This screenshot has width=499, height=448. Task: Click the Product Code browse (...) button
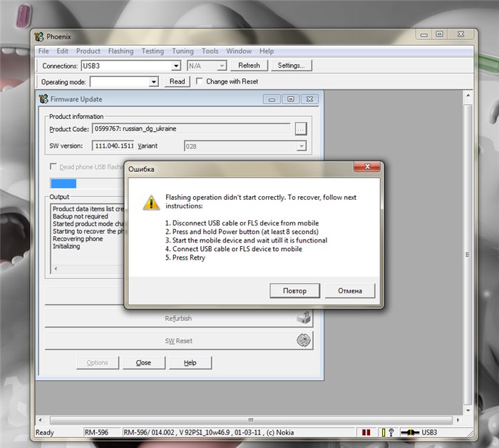coord(301,128)
